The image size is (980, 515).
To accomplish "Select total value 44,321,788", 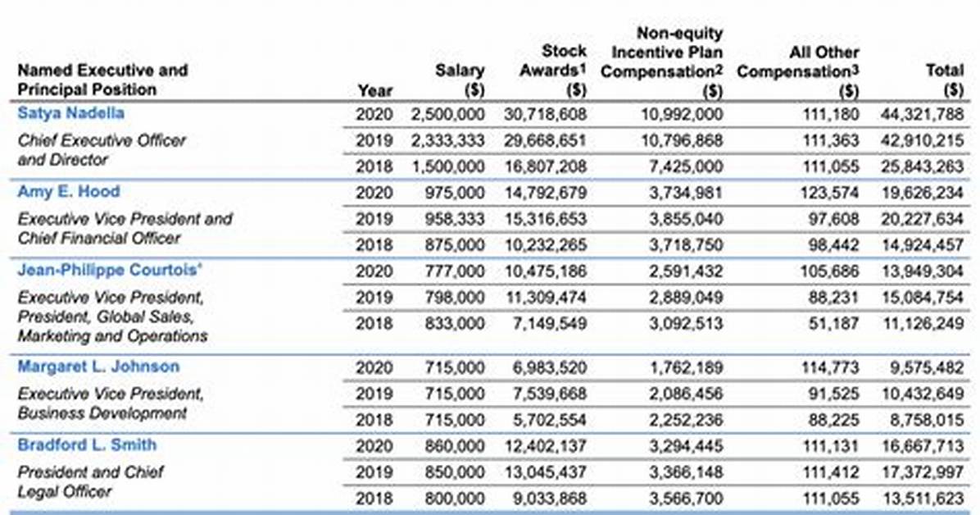I will tap(923, 115).
